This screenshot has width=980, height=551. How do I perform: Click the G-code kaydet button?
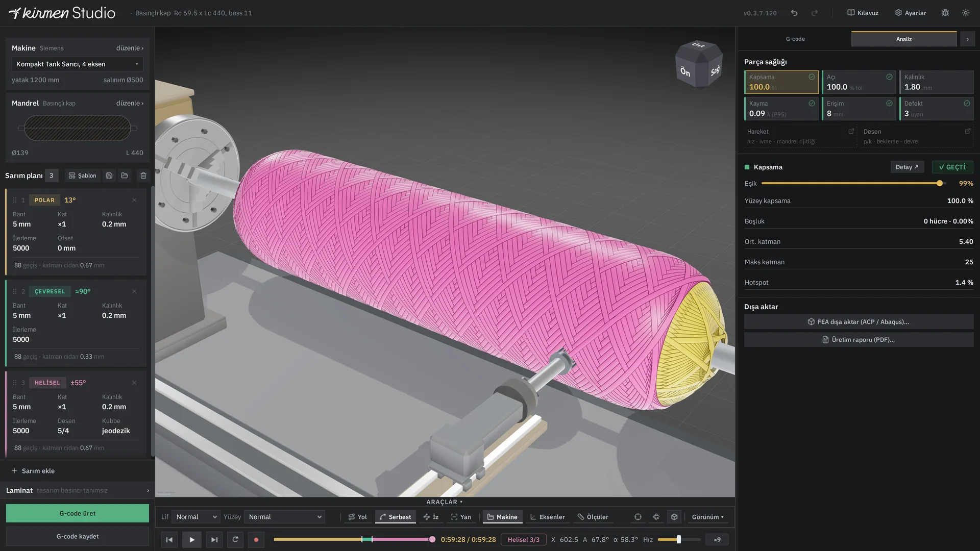pyautogui.click(x=78, y=536)
